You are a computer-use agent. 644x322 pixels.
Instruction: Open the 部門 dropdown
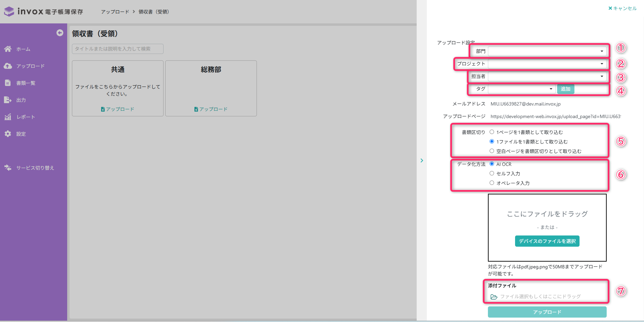[x=547, y=51]
